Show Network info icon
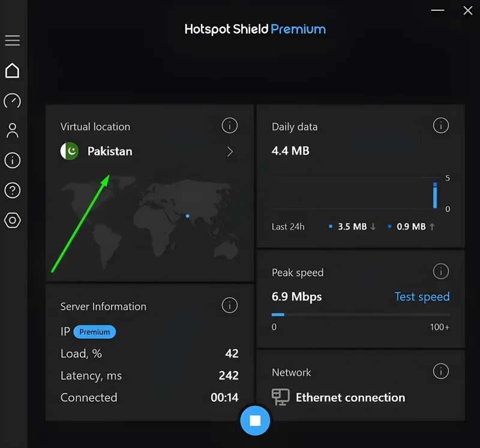 pos(441,371)
